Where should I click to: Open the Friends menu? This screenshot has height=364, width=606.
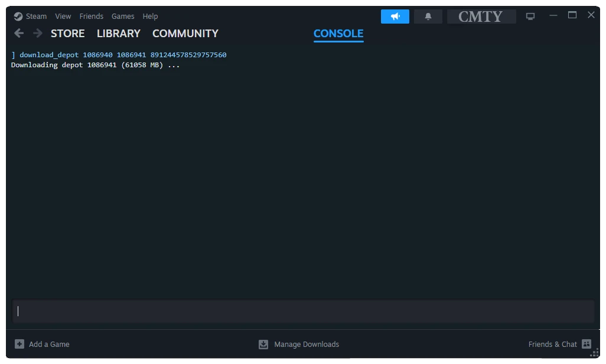[x=91, y=16]
